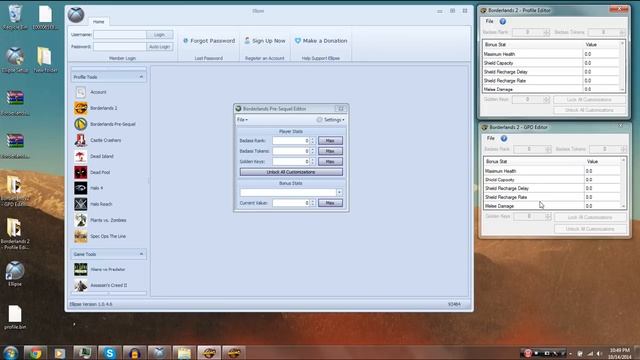Collapse the Profile Tools group
Image resolution: width=640 pixels, height=360 pixels.
point(141,77)
